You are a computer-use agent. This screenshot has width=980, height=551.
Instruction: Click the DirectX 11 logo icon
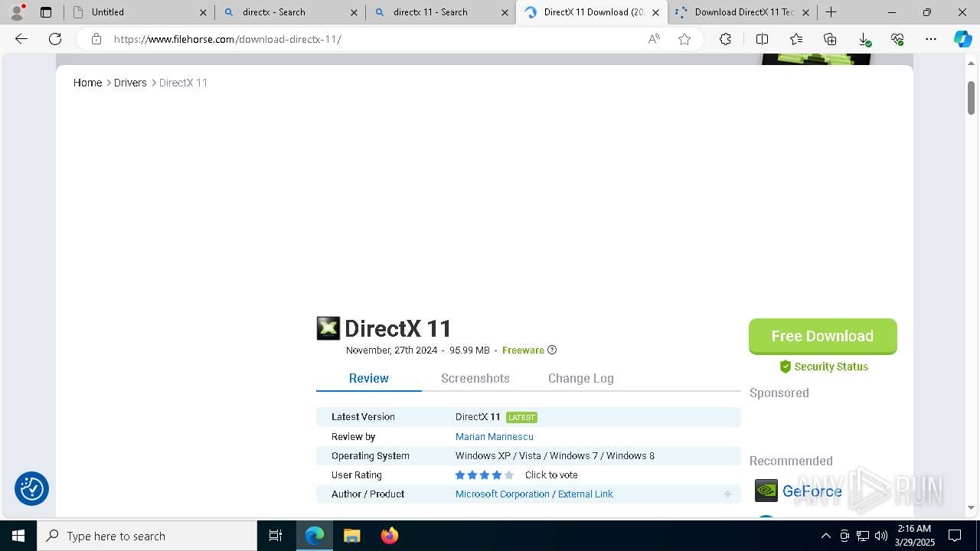328,328
